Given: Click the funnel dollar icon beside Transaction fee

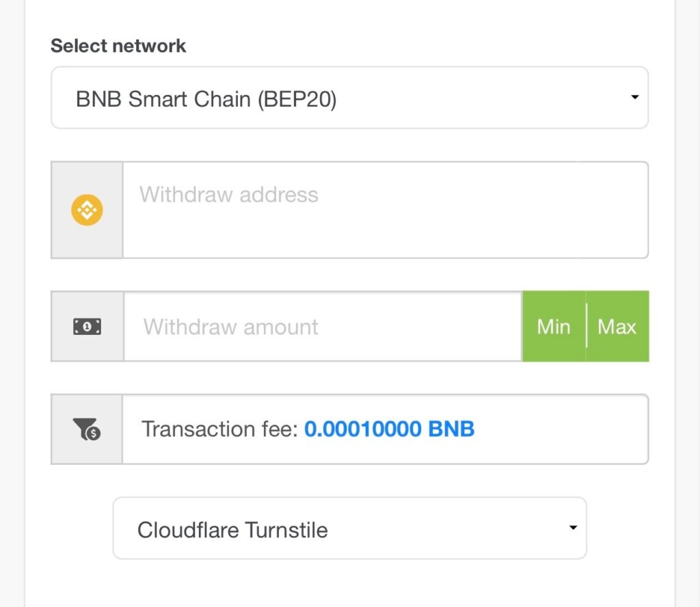Looking at the screenshot, I should click(87, 429).
